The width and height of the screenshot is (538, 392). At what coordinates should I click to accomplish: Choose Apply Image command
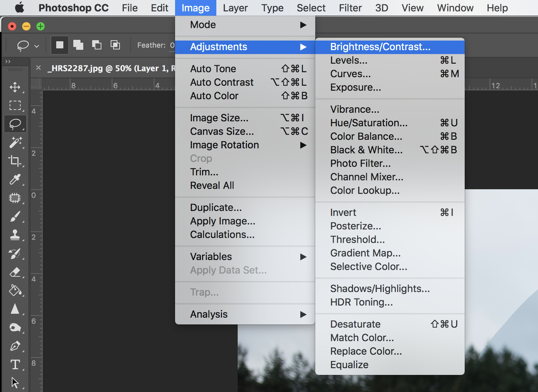coord(245,221)
